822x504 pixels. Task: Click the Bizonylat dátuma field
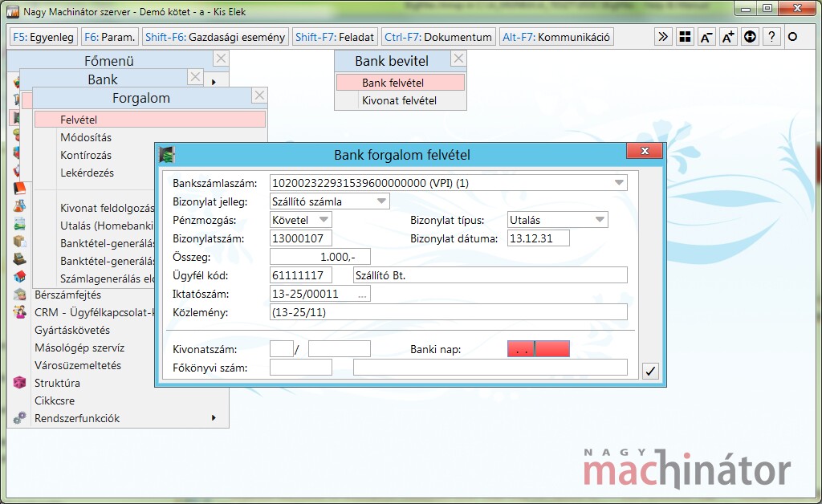pos(539,238)
